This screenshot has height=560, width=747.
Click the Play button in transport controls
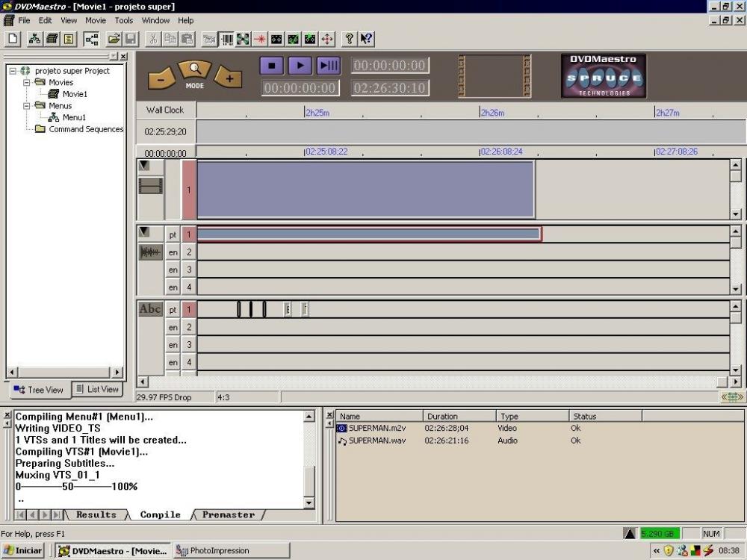click(300, 66)
